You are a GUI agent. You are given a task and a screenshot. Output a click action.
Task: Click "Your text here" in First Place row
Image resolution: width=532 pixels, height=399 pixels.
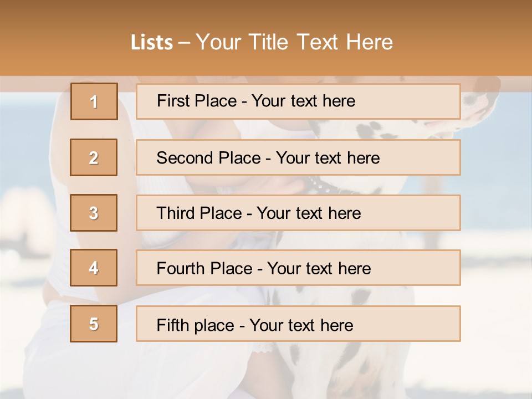click(x=303, y=101)
